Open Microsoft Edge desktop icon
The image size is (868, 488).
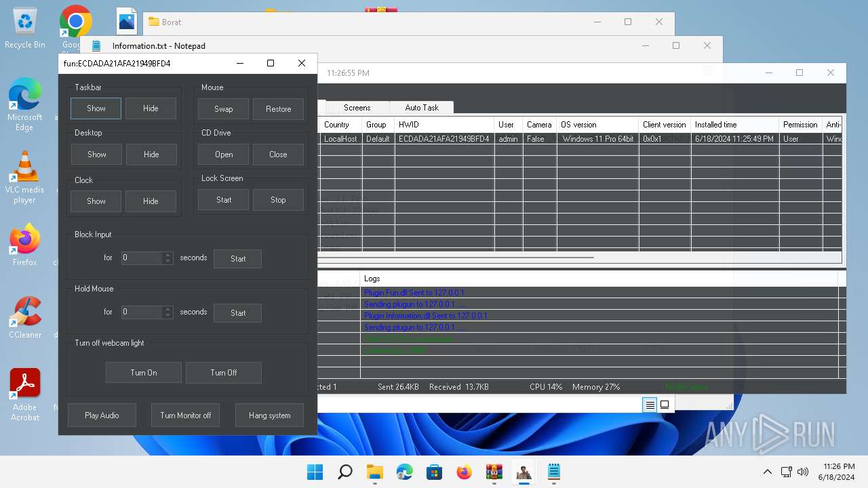coord(25,104)
